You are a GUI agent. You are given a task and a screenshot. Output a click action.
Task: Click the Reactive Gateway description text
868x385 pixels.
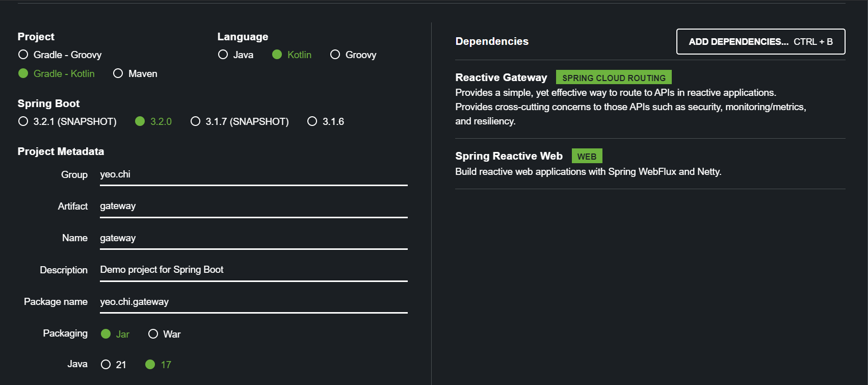click(630, 107)
